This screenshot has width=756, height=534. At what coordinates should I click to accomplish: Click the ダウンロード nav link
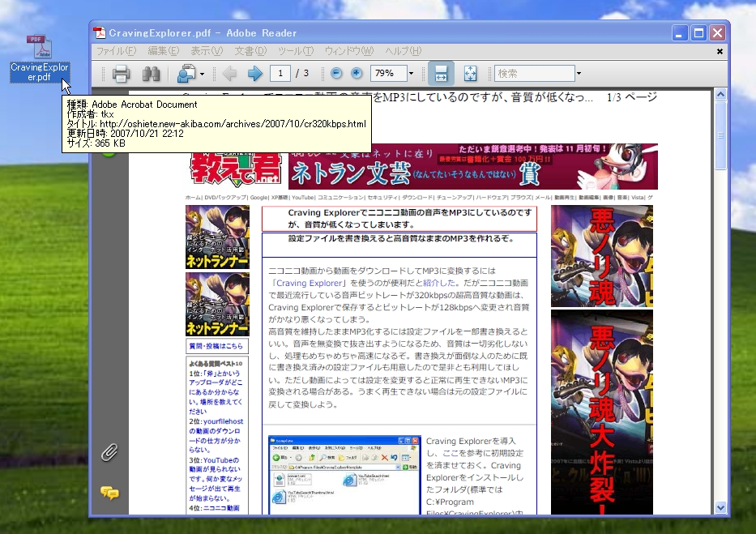pyautogui.click(x=417, y=197)
